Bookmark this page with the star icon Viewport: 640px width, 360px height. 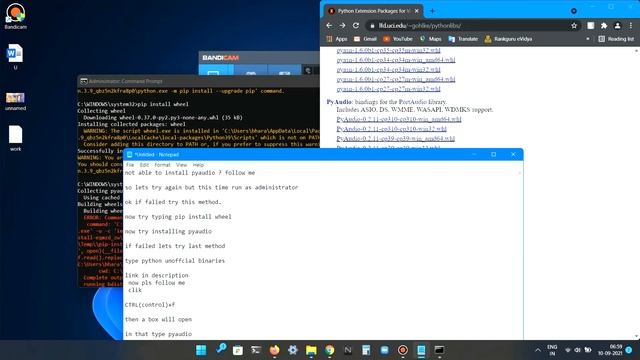574,25
